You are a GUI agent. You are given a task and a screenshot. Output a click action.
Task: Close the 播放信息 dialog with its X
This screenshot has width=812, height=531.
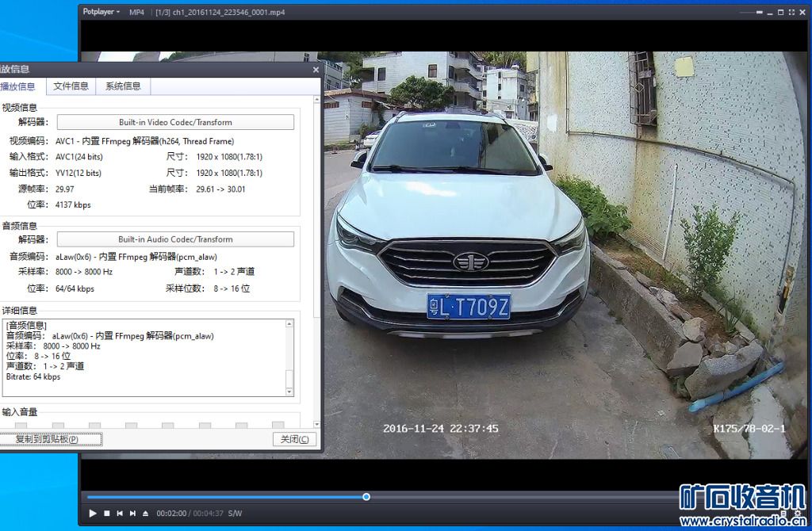(x=316, y=70)
